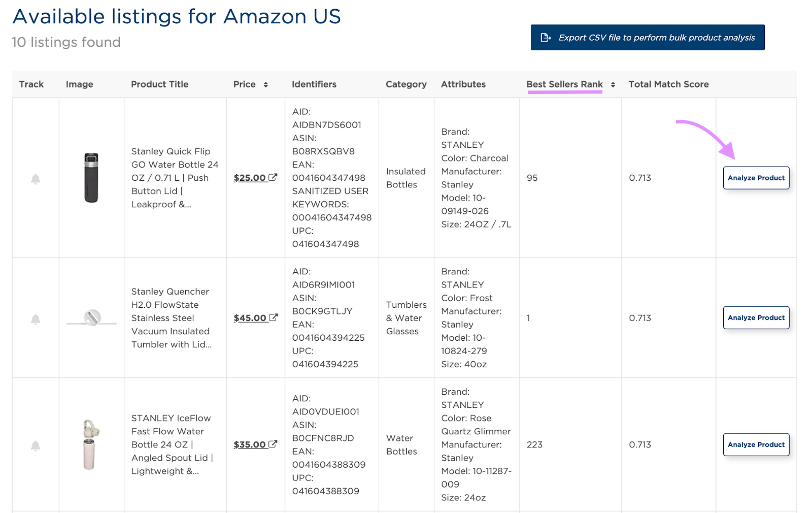This screenshot has height=513, width=812.
Task: Analyze Product for STANLEY IceFlow water bottle
Action: [756, 444]
